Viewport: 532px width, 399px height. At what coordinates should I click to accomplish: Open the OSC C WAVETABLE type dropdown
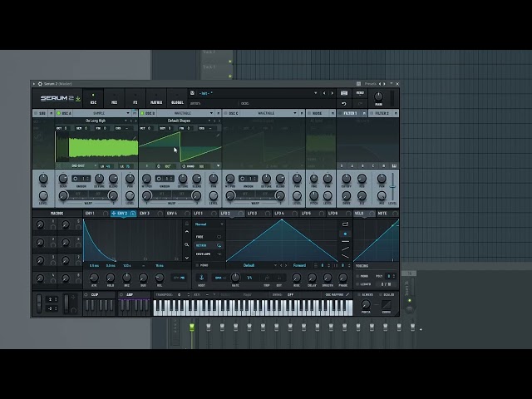click(268, 113)
